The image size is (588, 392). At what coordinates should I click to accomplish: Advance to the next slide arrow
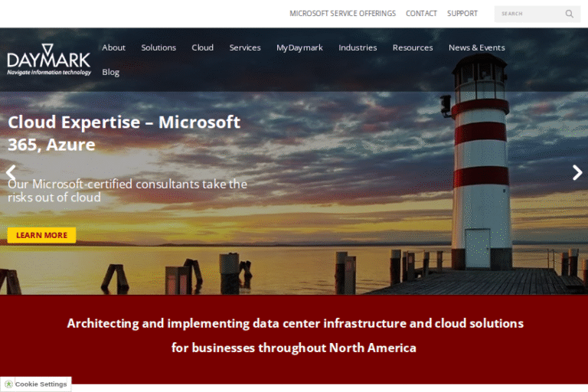pyautogui.click(x=577, y=173)
